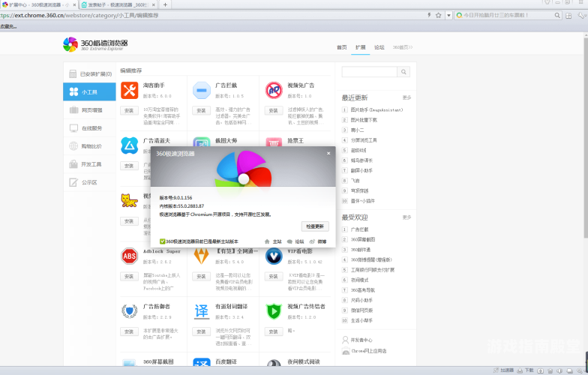This screenshot has width=588, height=375.
Task: Click the 视频免广告 red AD icon
Action: pos(274,90)
